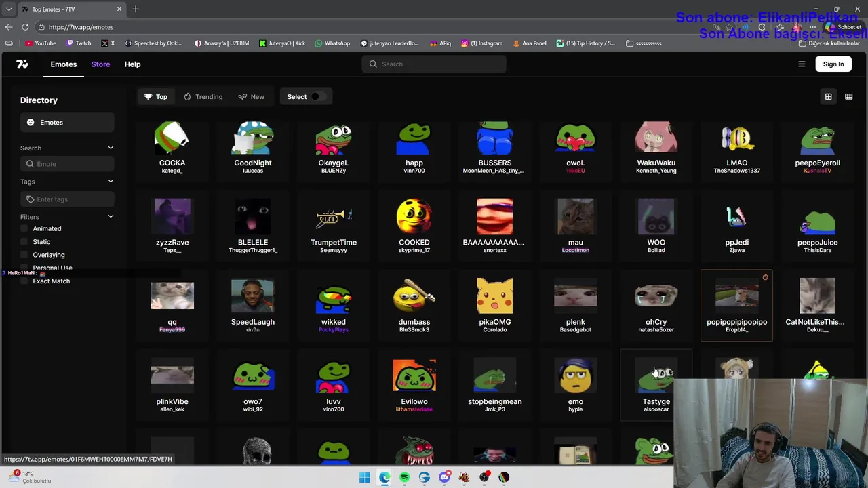Open the COOKED emote

[414, 226]
